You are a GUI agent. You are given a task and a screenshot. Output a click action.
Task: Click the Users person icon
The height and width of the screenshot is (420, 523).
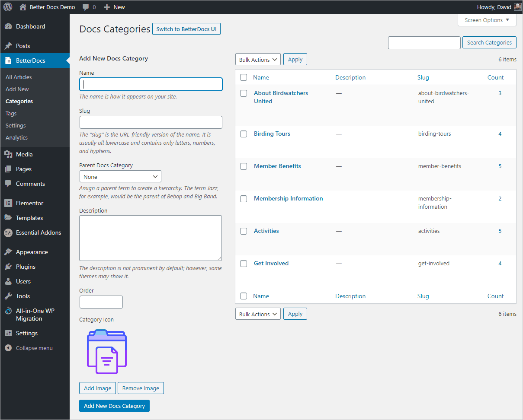pos(8,281)
